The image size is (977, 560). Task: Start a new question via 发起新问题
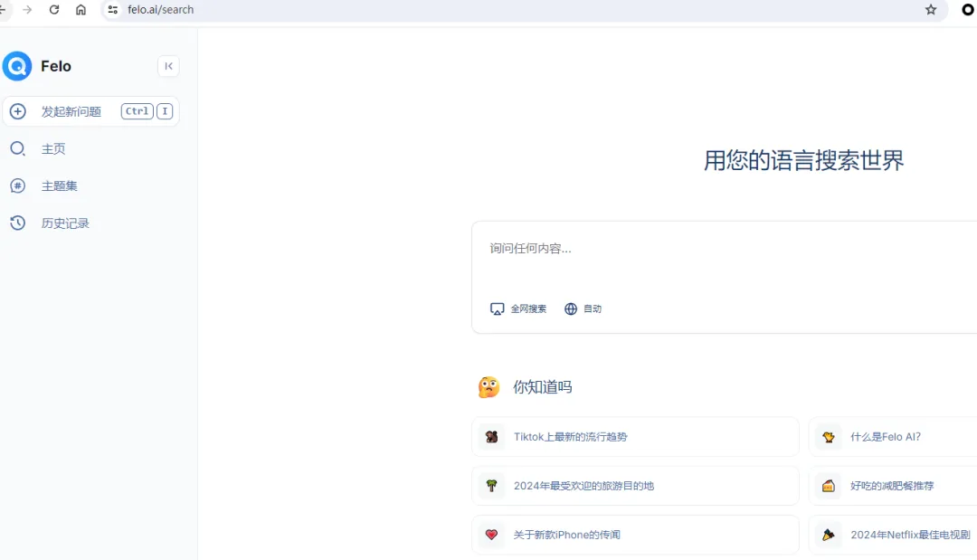91,111
